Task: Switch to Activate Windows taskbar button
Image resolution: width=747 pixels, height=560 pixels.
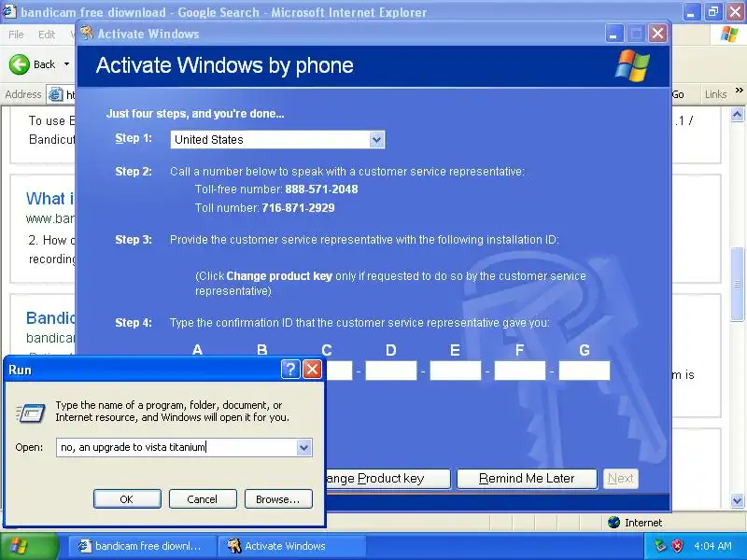Action: tap(291, 546)
